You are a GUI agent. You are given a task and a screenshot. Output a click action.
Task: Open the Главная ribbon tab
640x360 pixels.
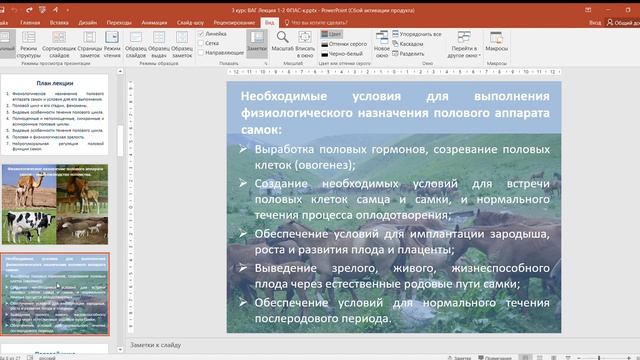[30, 23]
